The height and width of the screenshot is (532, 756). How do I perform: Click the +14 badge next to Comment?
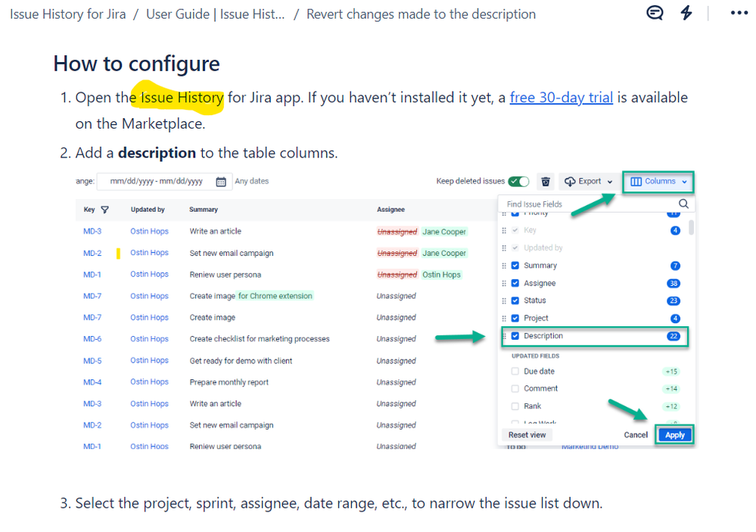click(671, 389)
